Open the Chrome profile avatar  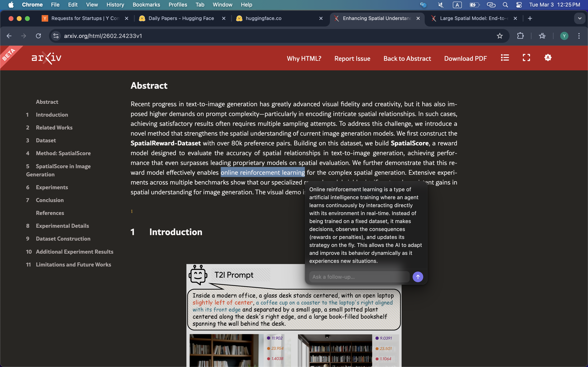[x=564, y=36]
